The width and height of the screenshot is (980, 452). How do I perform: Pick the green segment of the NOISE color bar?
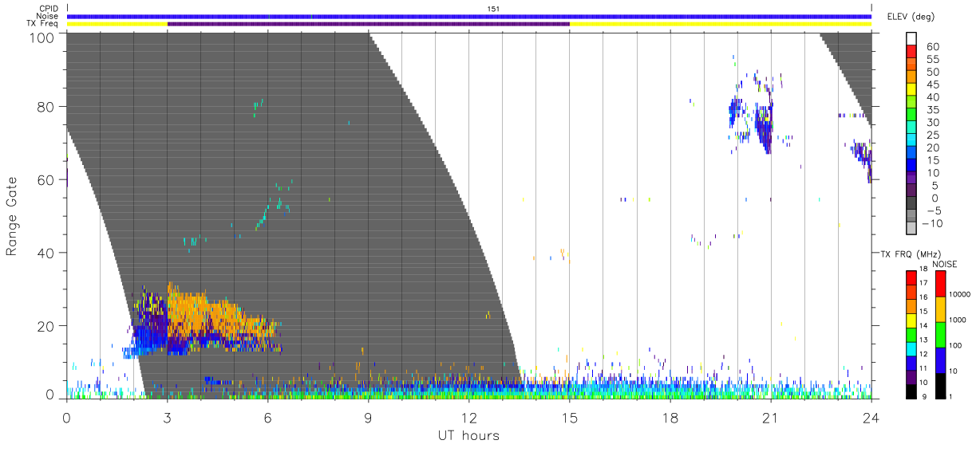click(941, 333)
